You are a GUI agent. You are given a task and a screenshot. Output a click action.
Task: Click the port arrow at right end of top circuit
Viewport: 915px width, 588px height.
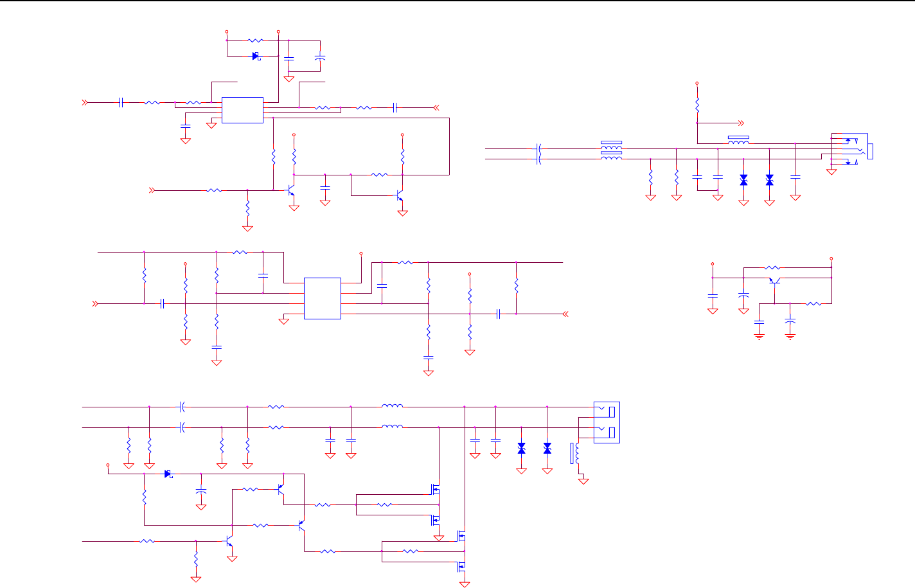pos(436,108)
